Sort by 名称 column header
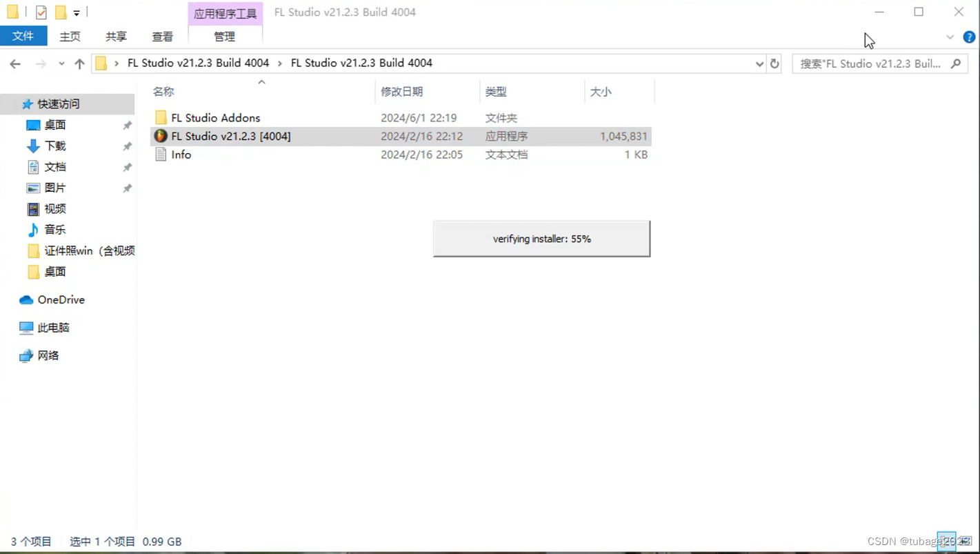This screenshot has height=554, width=980. [163, 91]
